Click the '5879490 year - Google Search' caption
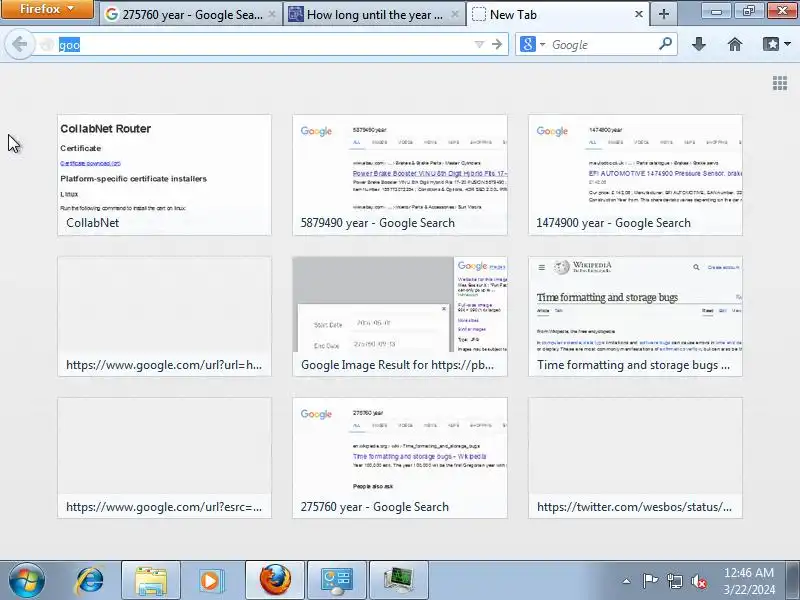Viewport: 800px width, 600px height. point(378,223)
